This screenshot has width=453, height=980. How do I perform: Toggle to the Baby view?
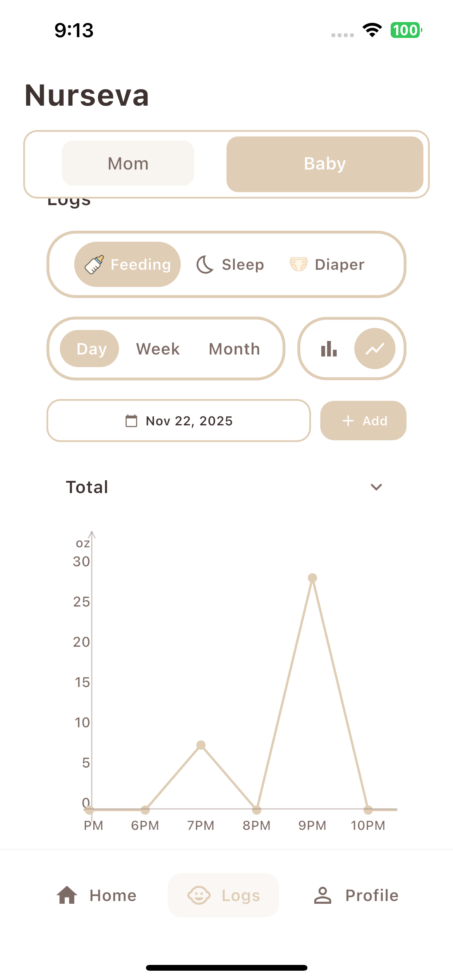tap(325, 164)
